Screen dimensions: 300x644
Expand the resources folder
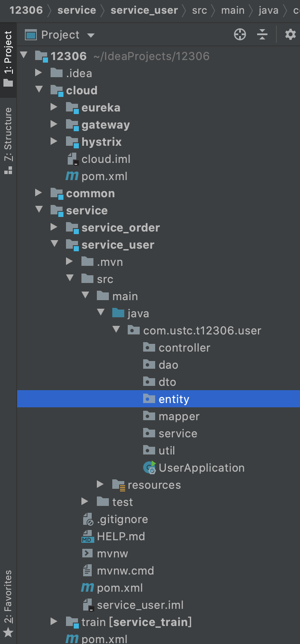pos(100,485)
